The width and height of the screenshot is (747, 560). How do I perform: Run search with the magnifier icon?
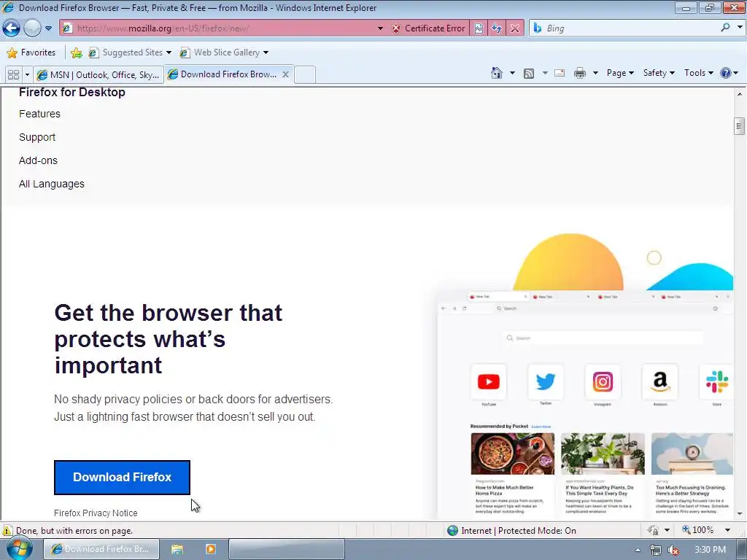(x=725, y=28)
